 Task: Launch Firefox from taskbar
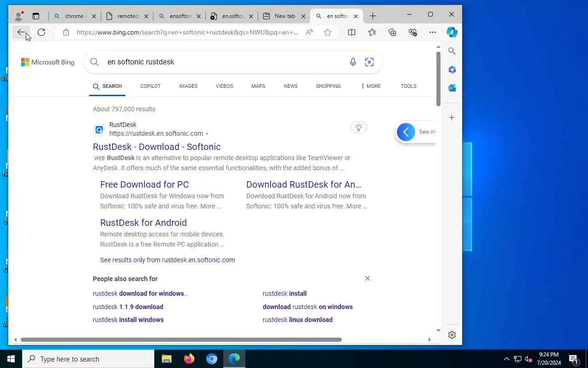point(189,359)
